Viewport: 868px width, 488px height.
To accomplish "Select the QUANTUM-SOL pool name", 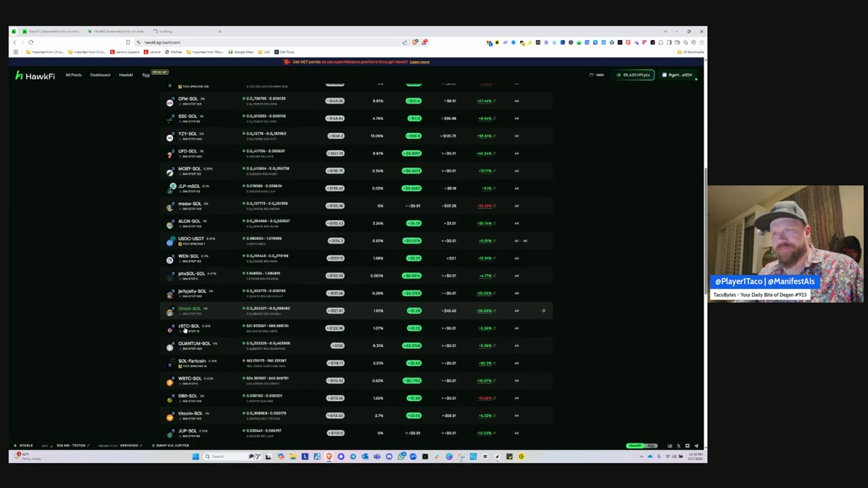I will click(x=194, y=344).
